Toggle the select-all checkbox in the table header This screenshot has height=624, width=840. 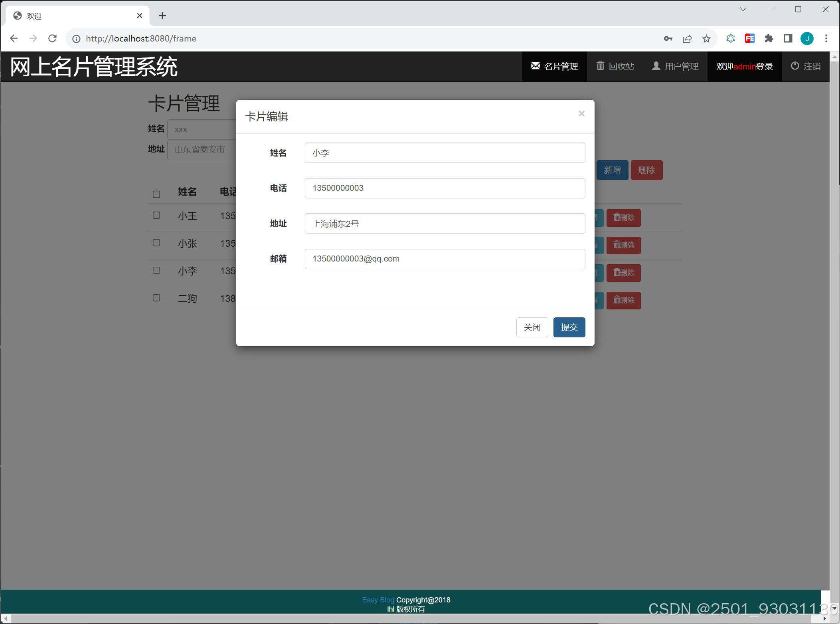pos(156,194)
